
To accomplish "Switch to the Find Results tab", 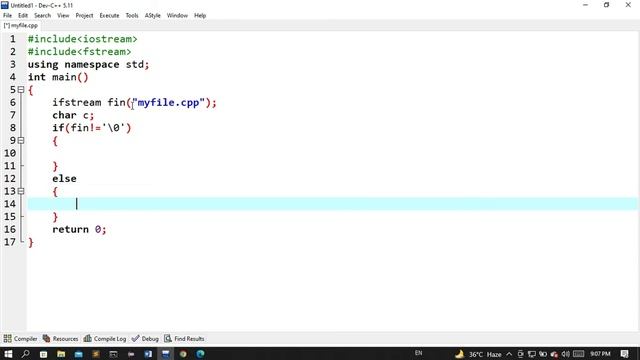I will tap(184, 339).
